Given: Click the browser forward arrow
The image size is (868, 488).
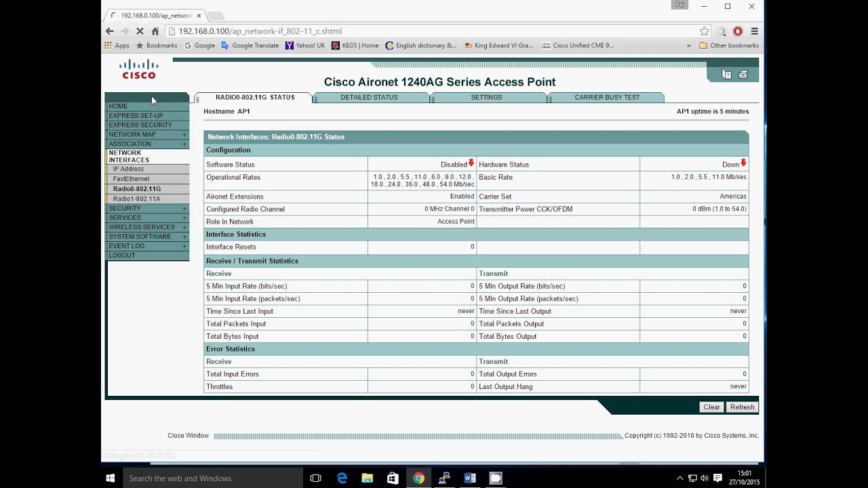Looking at the screenshot, I should pyautogui.click(x=125, y=31).
